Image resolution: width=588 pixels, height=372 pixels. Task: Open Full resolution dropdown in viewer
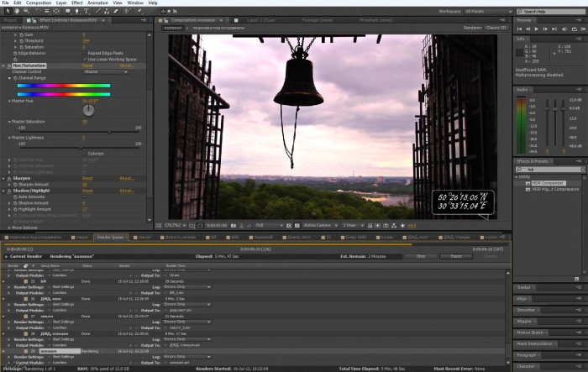pos(269,226)
